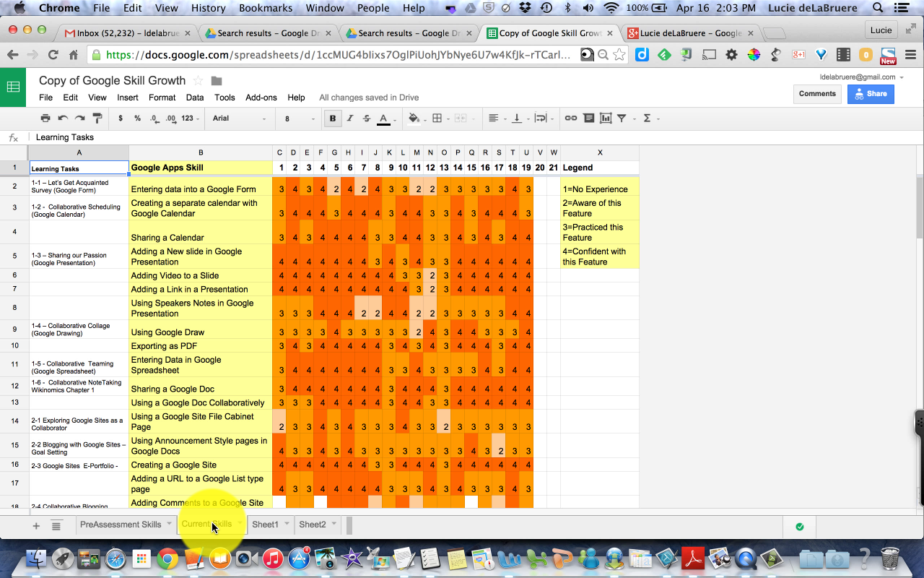This screenshot has height=578, width=924.
Task: Star the spreadsheet title
Action: click(198, 81)
